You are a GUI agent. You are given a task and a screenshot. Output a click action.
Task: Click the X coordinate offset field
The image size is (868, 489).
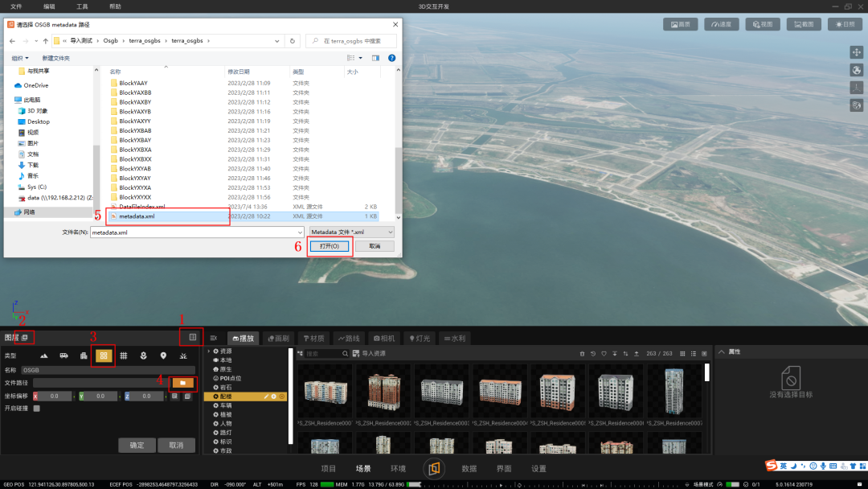(55, 396)
